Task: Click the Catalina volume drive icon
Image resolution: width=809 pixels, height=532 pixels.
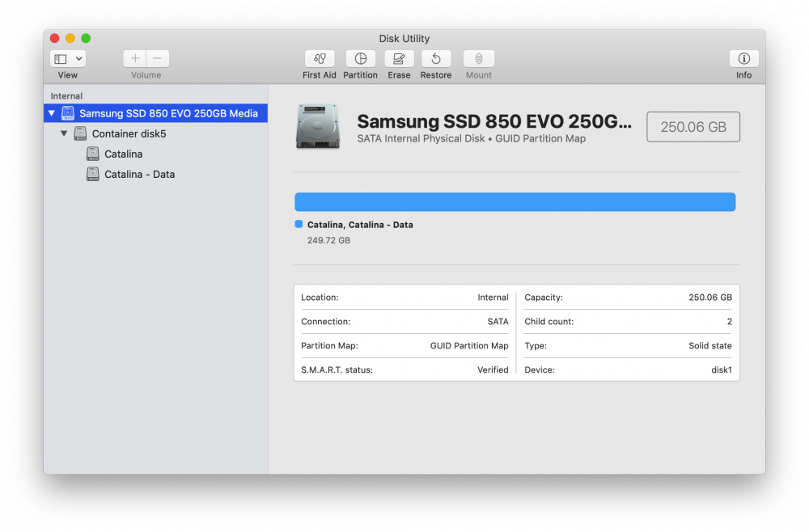Action: 92,154
